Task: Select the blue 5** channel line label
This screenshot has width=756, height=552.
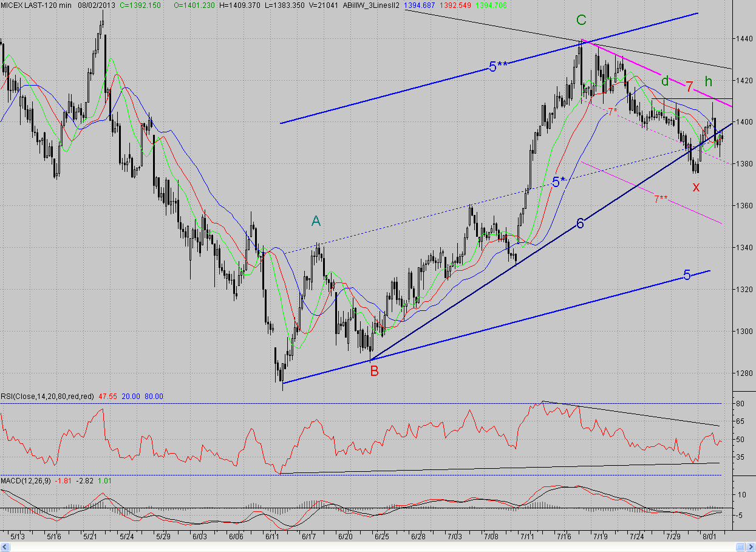Action: 497,67
